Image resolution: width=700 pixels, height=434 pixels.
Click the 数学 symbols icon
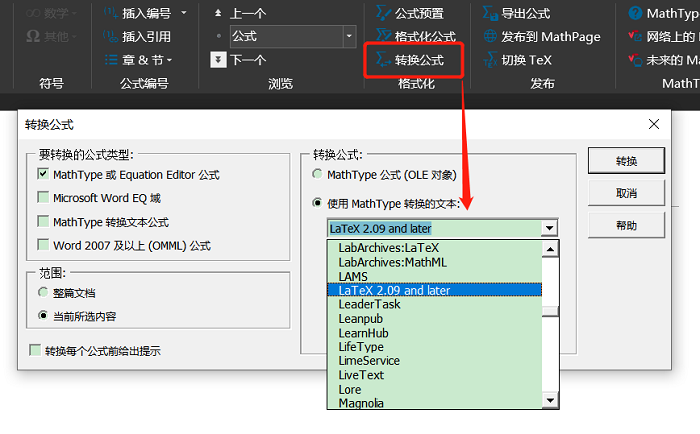[x=33, y=13]
